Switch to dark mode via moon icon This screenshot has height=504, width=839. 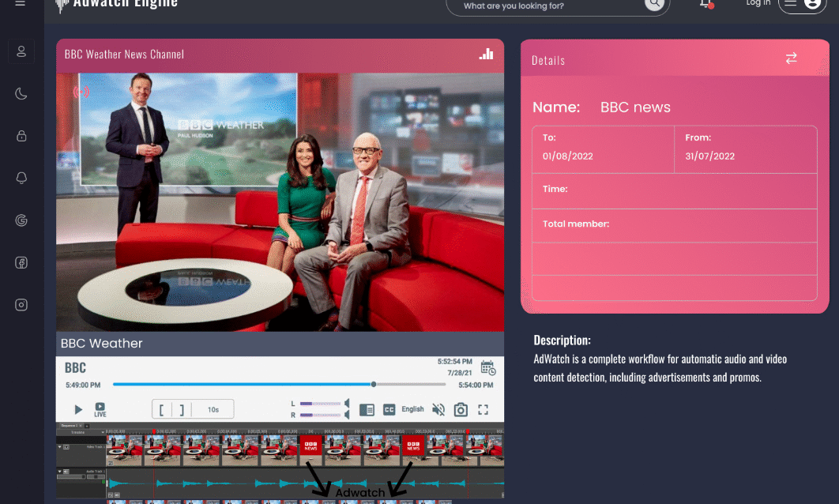click(x=21, y=94)
